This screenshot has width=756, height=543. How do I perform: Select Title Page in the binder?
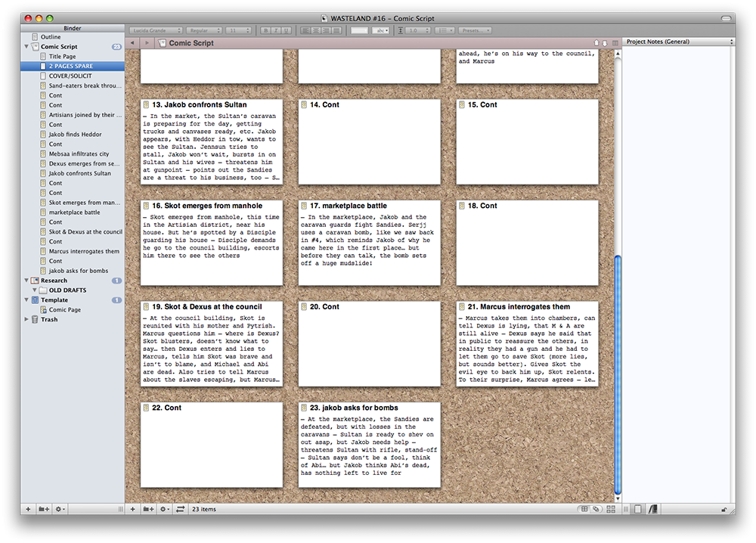point(62,57)
